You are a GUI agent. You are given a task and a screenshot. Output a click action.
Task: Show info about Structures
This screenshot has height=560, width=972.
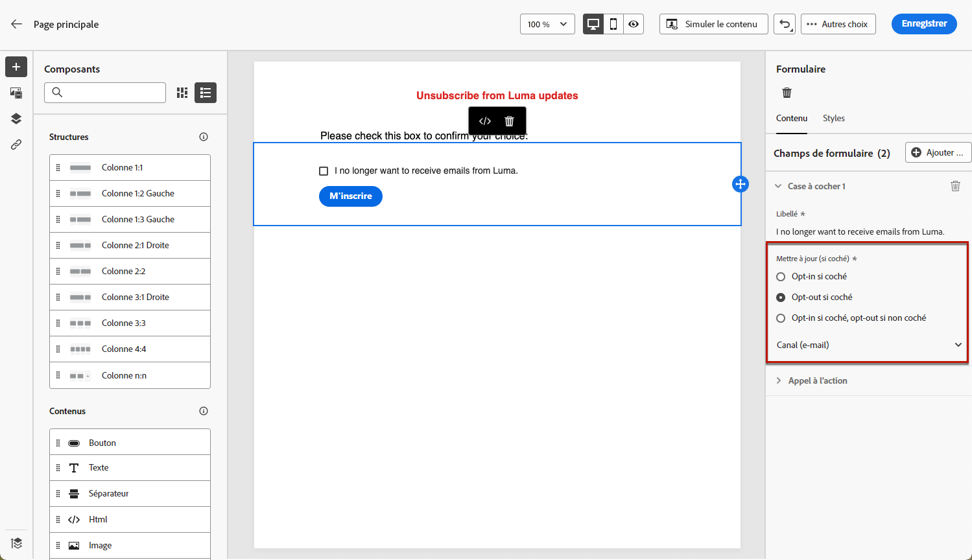(204, 137)
